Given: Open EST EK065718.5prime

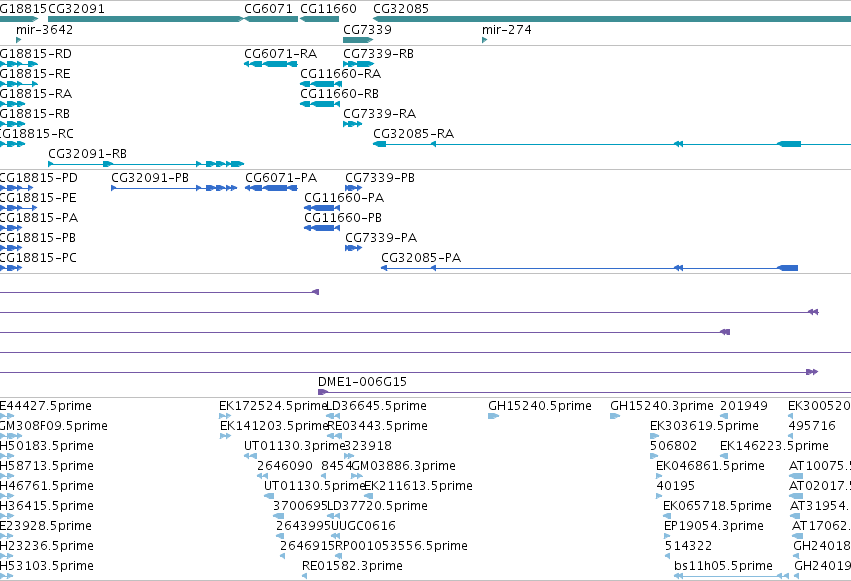Looking at the screenshot, I should pyautogui.click(x=717, y=506).
